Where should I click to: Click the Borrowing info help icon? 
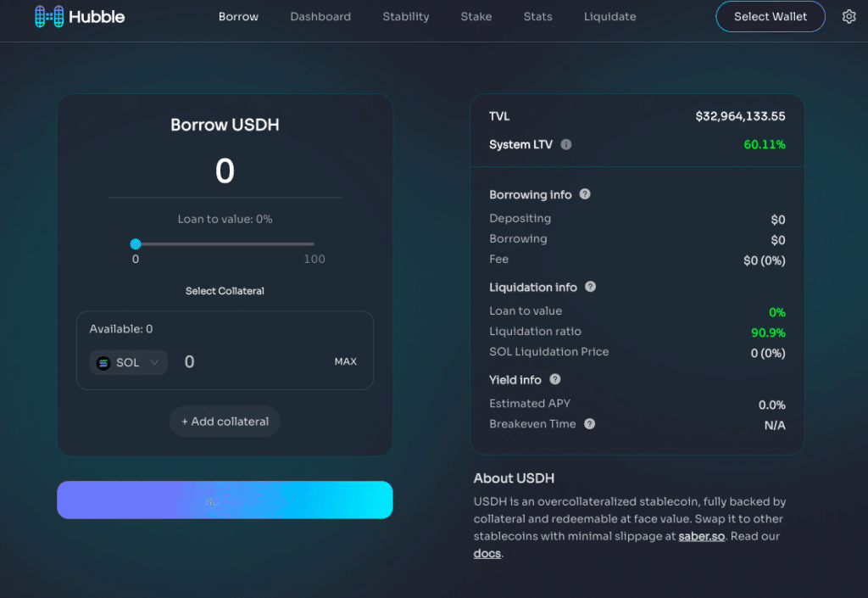[585, 194]
